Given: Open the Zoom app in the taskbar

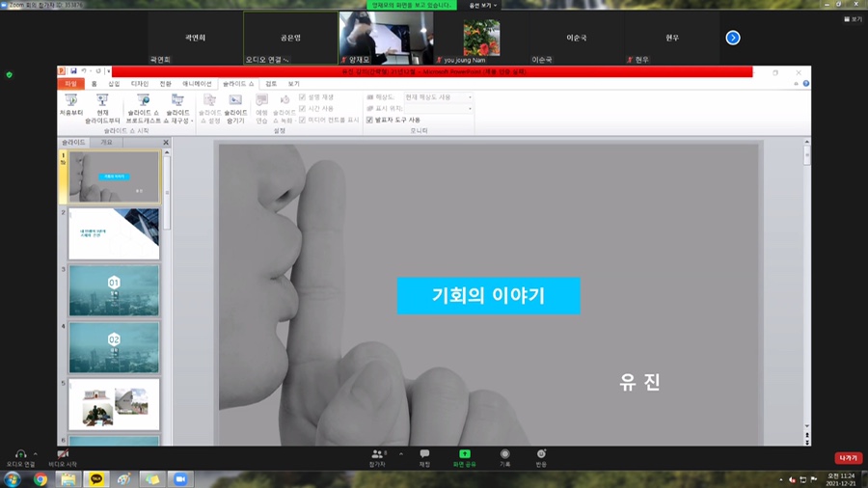Looking at the screenshot, I should (180, 479).
